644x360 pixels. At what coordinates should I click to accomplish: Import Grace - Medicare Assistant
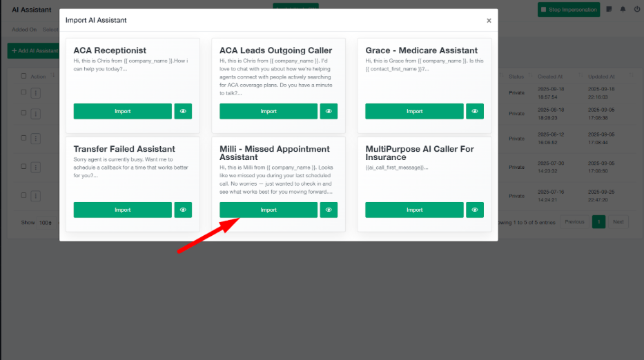pos(414,111)
